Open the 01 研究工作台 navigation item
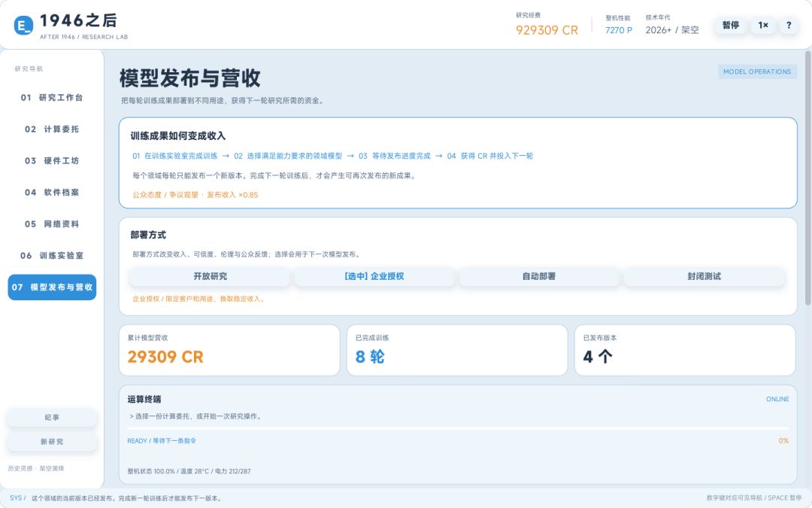This screenshot has width=812, height=508. coord(52,97)
